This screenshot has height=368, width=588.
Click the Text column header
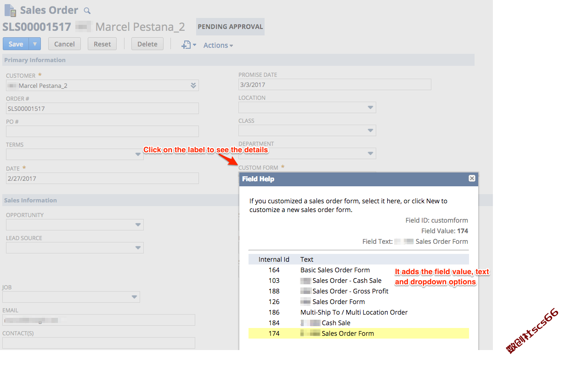click(307, 259)
